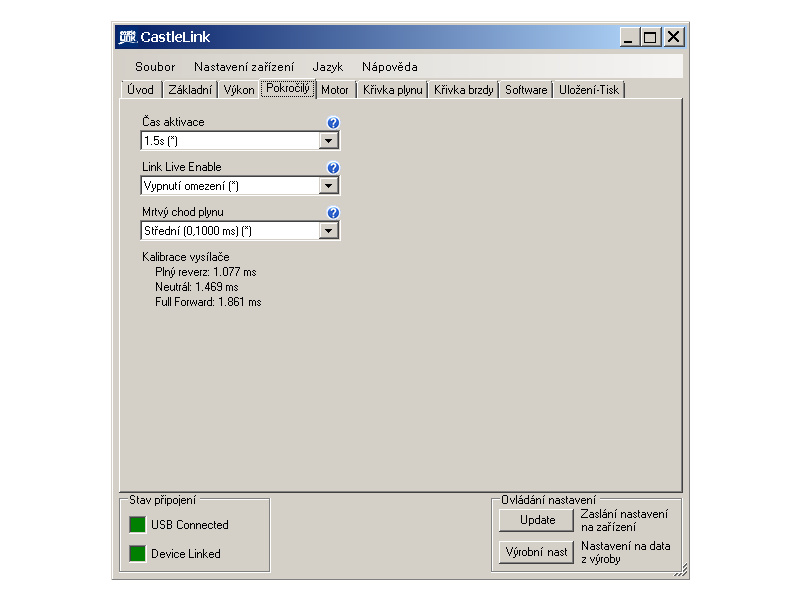The image size is (800, 600).
Task: Click the help icon for Čas aktivace
Action: [x=333, y=123]
